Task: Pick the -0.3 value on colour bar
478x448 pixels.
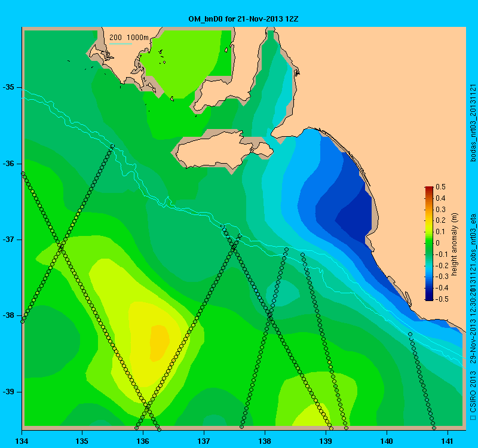Action: [x=442, y=277]
